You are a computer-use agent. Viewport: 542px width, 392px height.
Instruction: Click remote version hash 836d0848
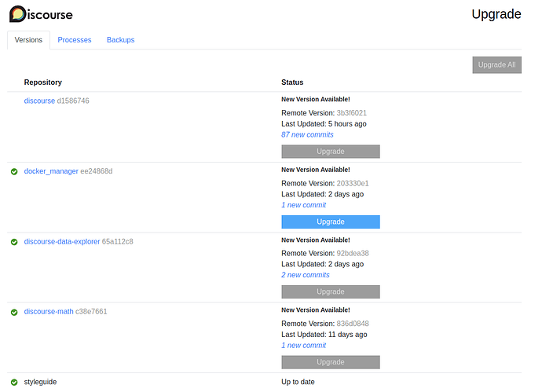point(353,324)
